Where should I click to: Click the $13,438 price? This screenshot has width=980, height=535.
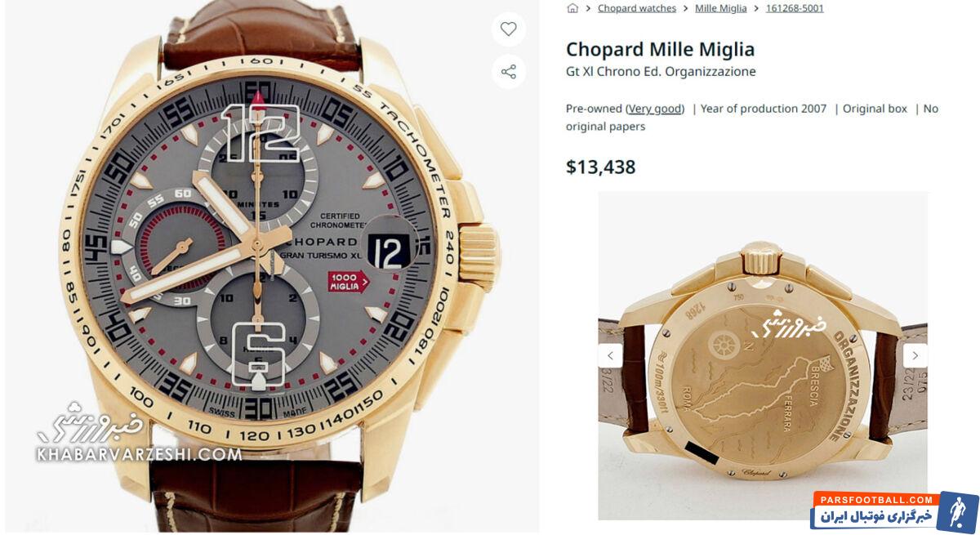coord(600,167)
